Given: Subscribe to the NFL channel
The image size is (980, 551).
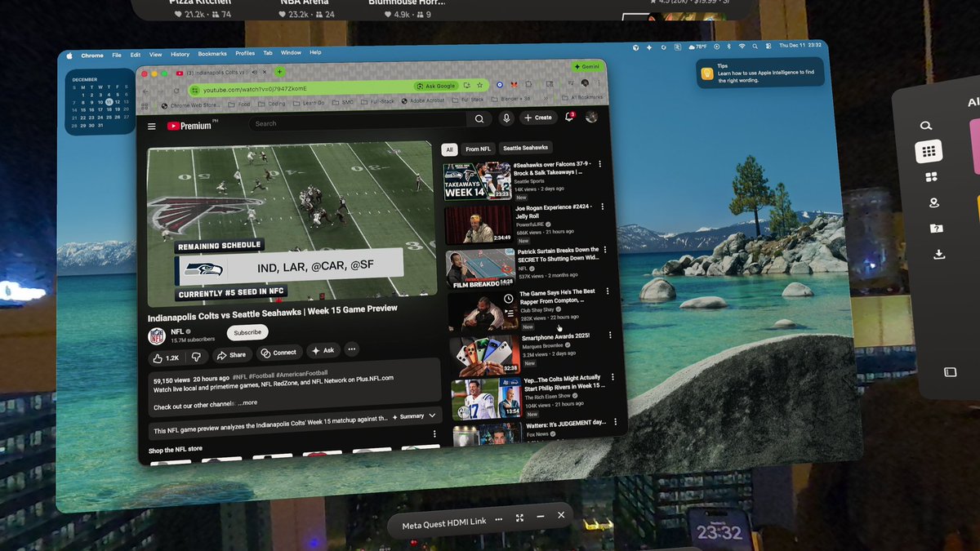Looking at the screenshot, I should point(247,332).
